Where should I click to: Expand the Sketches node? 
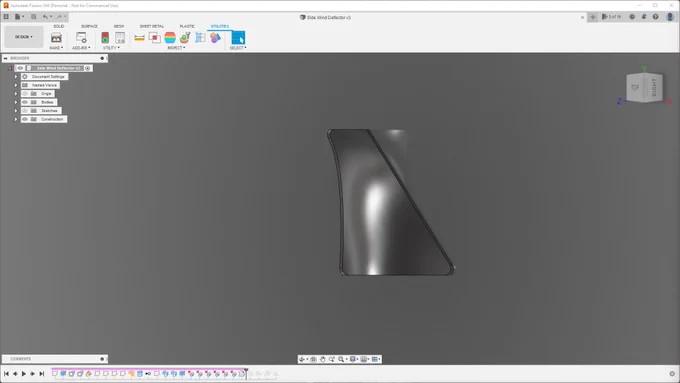click(16, 111)
